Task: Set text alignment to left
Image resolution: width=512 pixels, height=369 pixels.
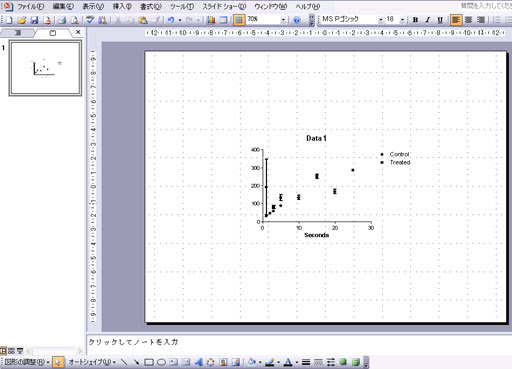Action: (456, 20)
